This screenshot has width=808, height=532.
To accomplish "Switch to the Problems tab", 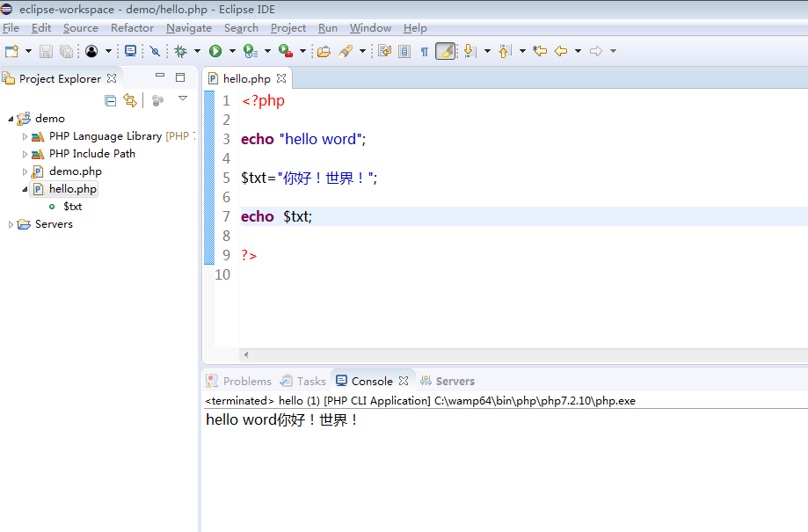I will pos(238,381).
